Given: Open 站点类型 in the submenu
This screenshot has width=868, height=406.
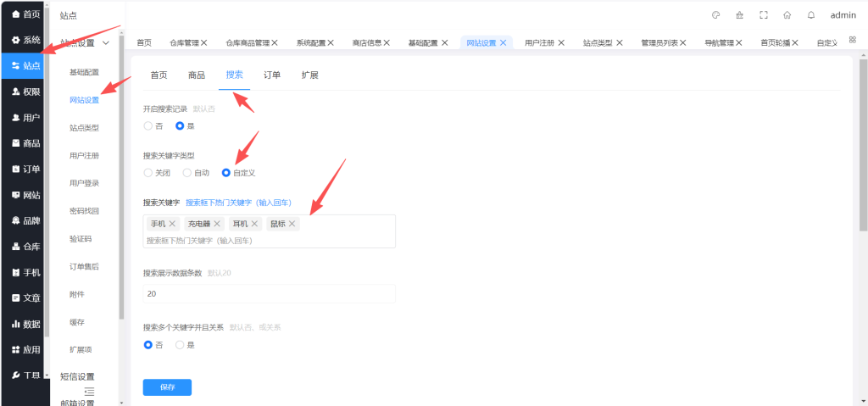Looking at the screenshot, I should coord(84,127).
